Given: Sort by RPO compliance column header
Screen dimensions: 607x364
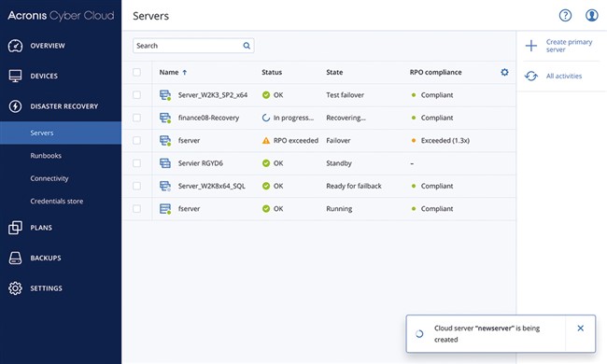Looking at the screenshot, I should 435,73.
